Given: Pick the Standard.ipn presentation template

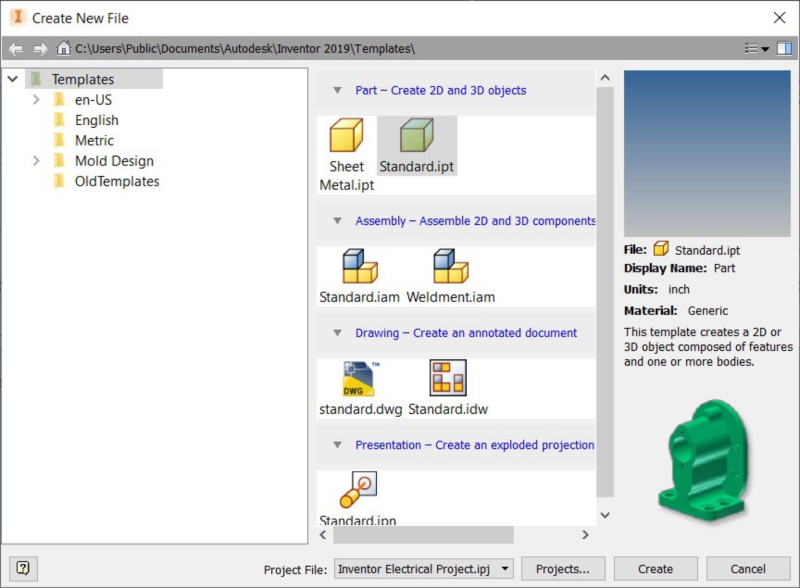Looking at the screenshot, I should (359, 490).
